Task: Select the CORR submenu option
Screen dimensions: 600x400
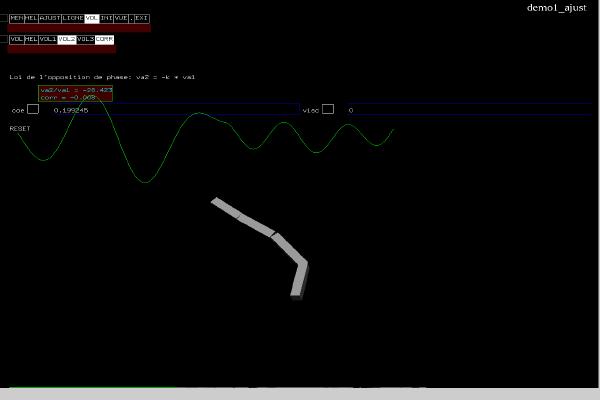Action: (x=105, y=39)
